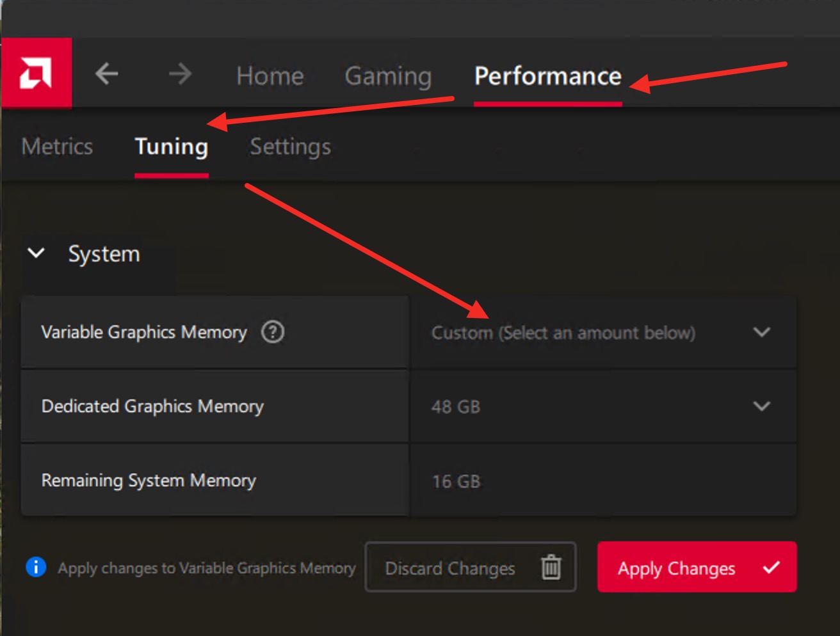This screenshot has width=840, height=636.
Task: Open the Settings sub-tab
Action: coord(291,147)
